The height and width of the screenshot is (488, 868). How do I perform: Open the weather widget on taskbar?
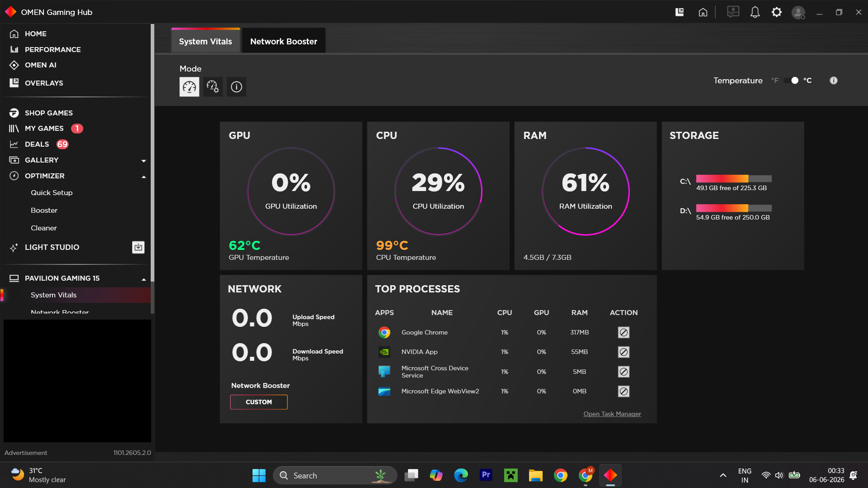tap(39, 475)
